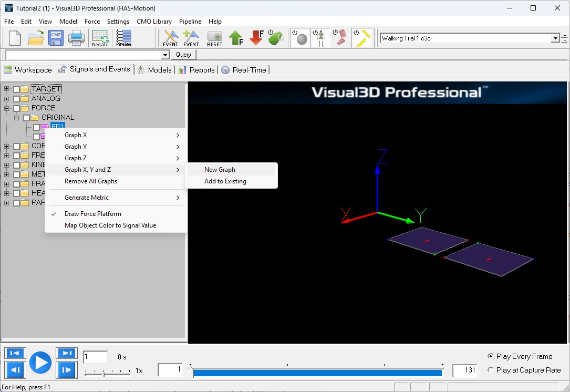The image size is (570, 392).
Task: Open the Walking Trial 1.c3d file dropdown
Action: [555, 38]
